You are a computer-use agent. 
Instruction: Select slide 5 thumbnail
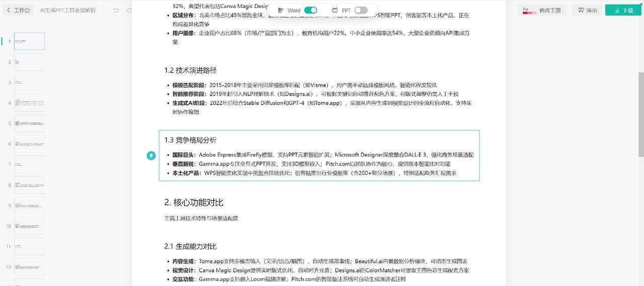(29, 123)
